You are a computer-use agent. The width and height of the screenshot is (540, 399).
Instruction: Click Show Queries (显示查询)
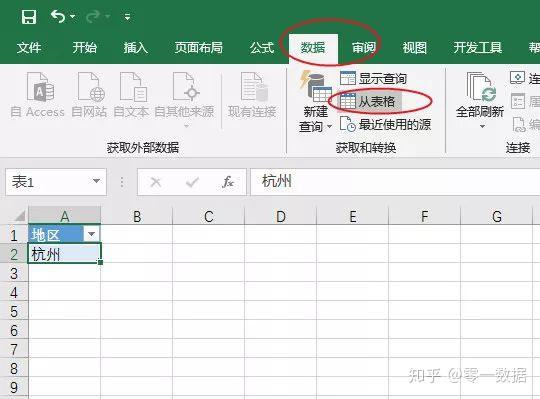tap(373, 78)
